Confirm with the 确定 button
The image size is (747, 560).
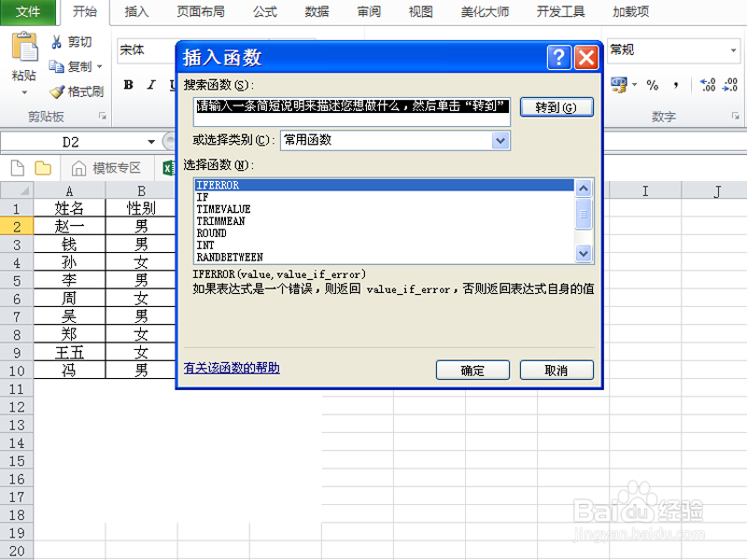click(x=472, y=370)
